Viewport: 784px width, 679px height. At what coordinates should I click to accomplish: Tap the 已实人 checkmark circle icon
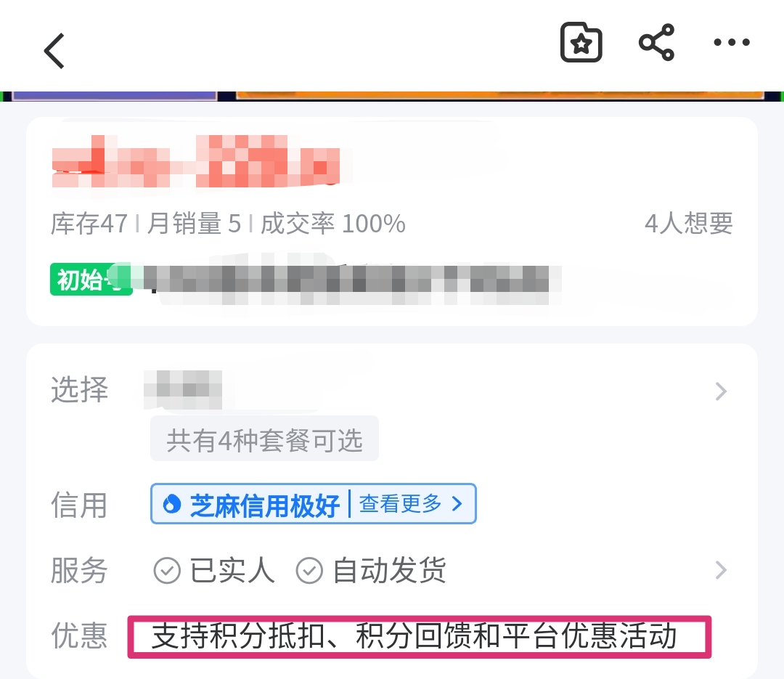click(x=166, y=570)
